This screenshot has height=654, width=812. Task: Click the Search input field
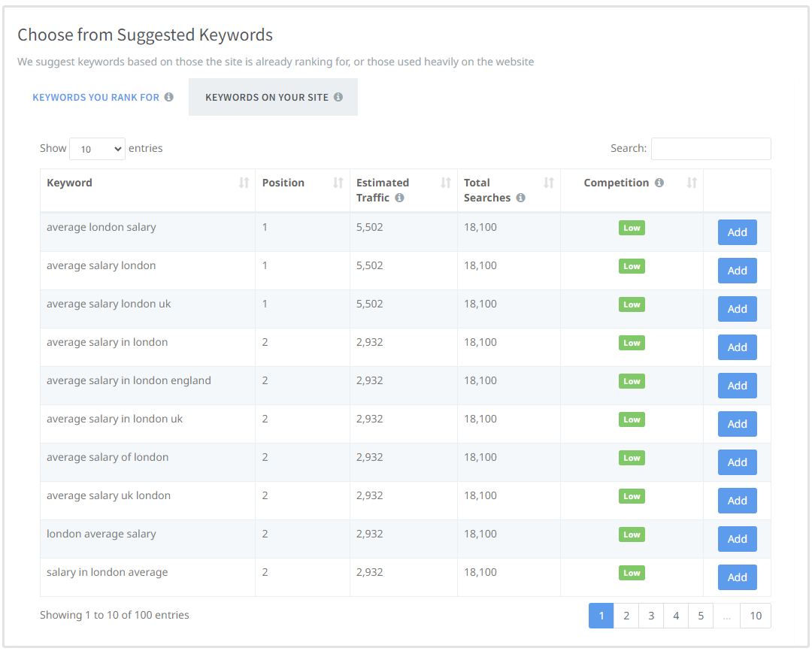710,149
